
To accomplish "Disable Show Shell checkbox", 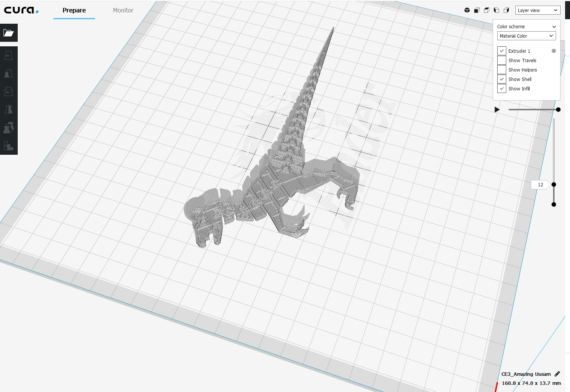I will pyautogui.click(x=502, y=79).
